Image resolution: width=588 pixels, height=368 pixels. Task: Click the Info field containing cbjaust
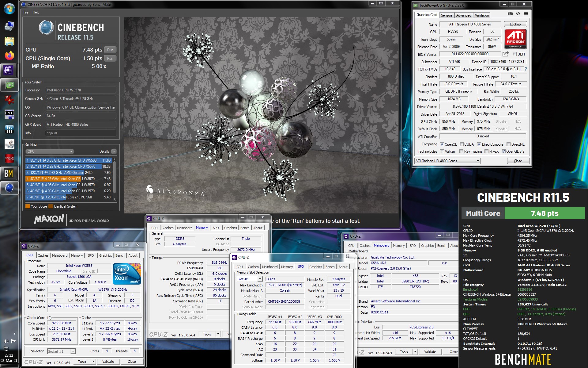[x=81, y=133]
